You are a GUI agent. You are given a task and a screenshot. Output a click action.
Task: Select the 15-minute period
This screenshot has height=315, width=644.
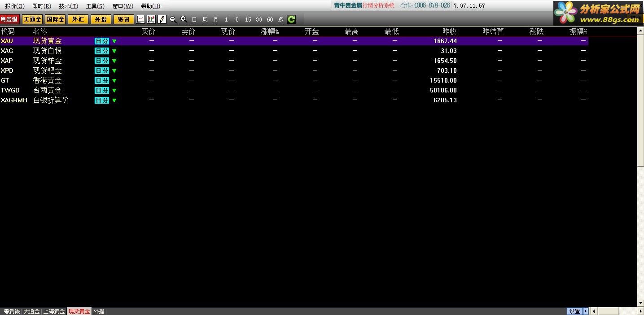248,20
